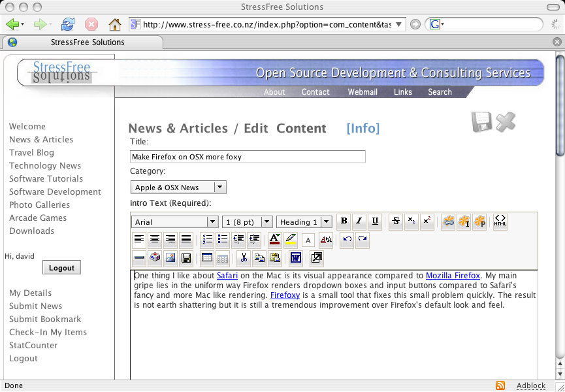Open the font color picker
Viewport: 565px width, 392px height.
pos(275,240)
